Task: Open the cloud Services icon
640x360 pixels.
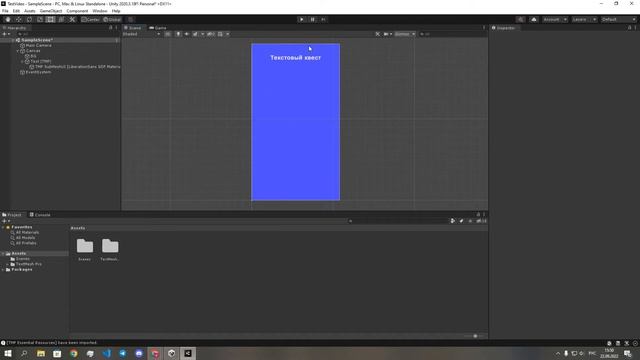Action: pyautogui.click(x=534, y=19)
